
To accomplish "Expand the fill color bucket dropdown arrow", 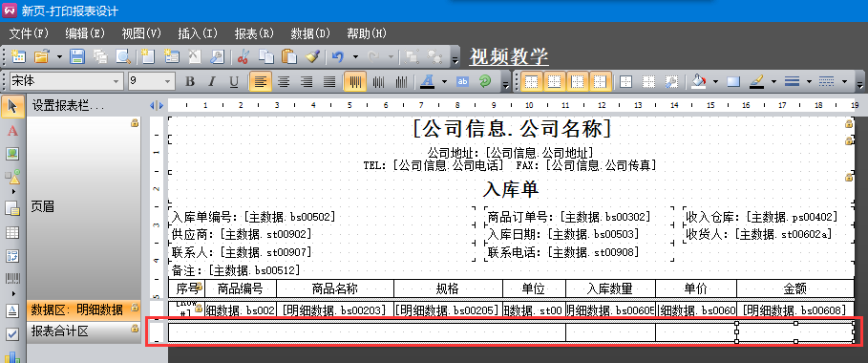I will [x=716, y=82].
